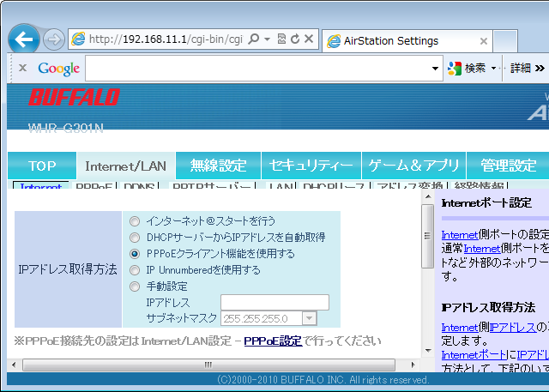Open the 無線設定 tab
The width and height of the screenshot is (549, 392).
point(219,166)
